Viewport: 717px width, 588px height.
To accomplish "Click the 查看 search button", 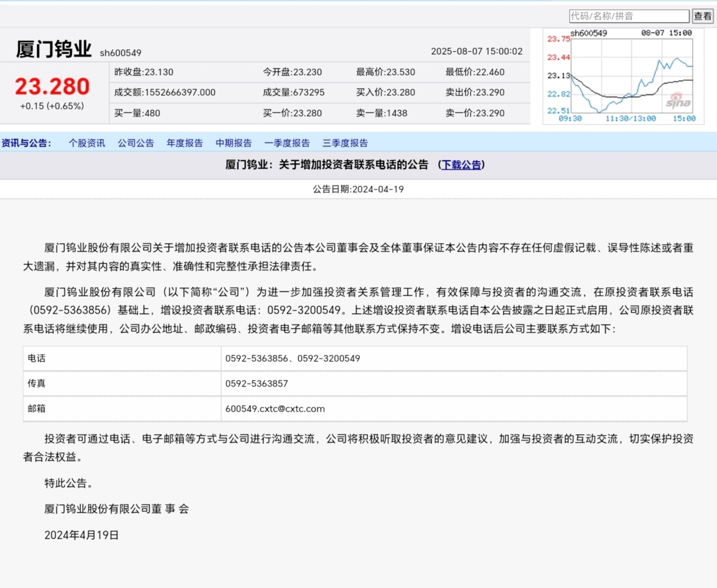I will [x=703, y=16].
